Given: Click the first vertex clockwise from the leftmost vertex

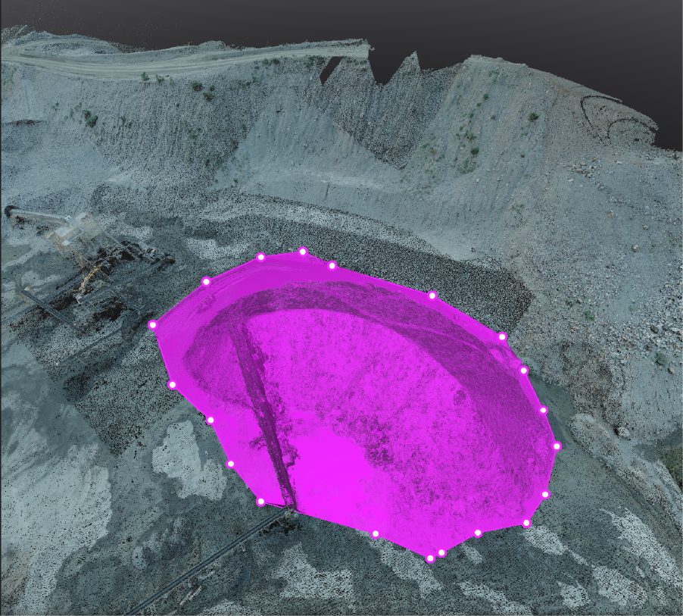Looking at the screenshot, I should 205,281.
